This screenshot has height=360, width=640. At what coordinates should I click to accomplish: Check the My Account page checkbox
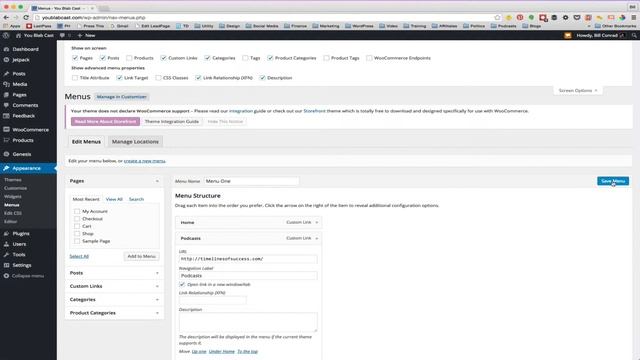[x=77, y=211]
